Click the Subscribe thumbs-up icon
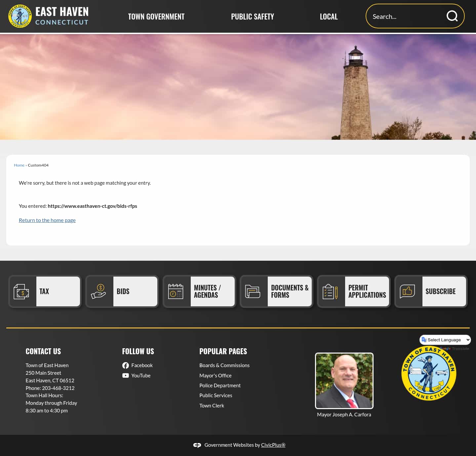The image size is (476, 456). click(407, 291)
